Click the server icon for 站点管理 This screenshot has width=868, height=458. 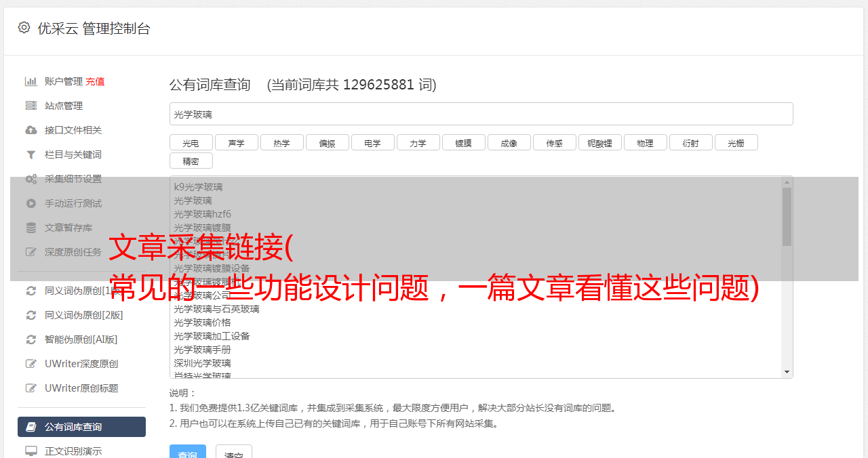point(31,106)
